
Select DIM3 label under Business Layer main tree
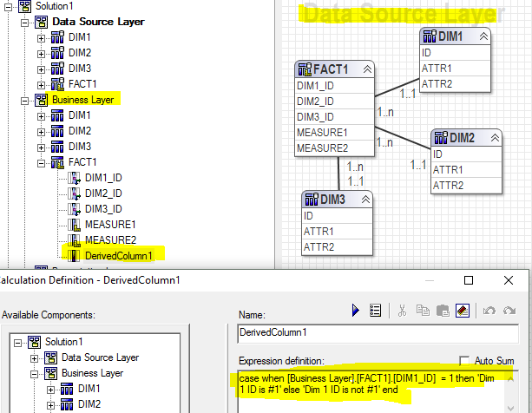pyautogui.click(x=80, y=147)
